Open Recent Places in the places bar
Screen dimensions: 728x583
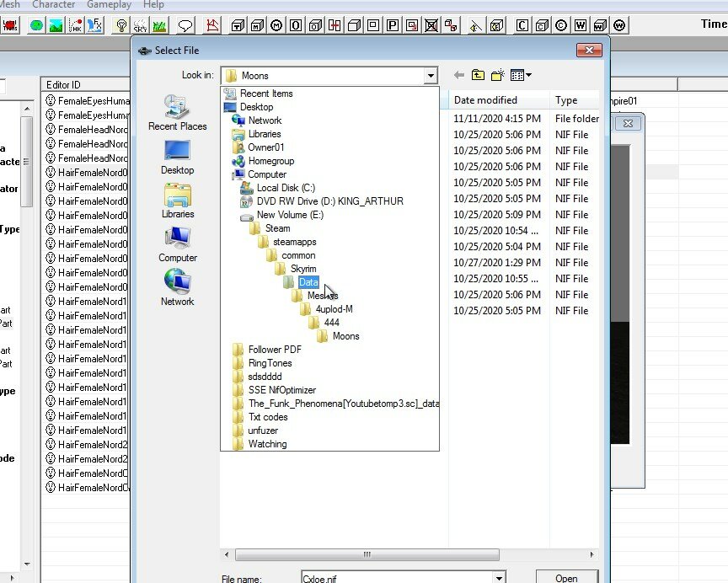coord(177,113)
